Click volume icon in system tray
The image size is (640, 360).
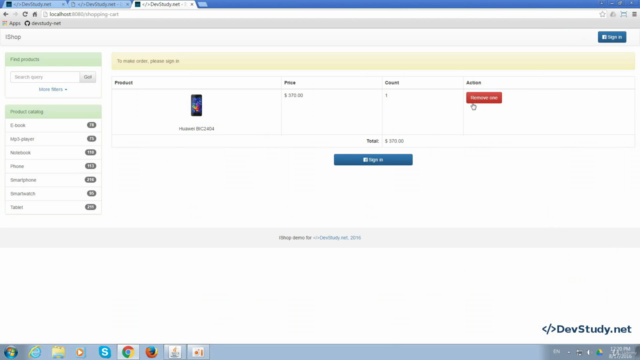coord(589,352)
